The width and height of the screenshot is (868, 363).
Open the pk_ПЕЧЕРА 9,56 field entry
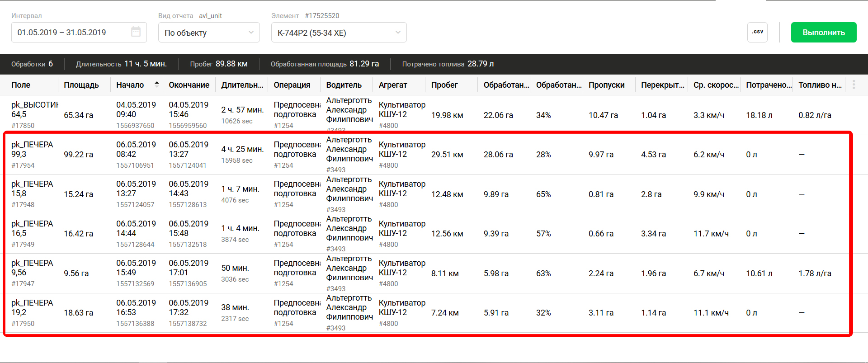(32, 268)
